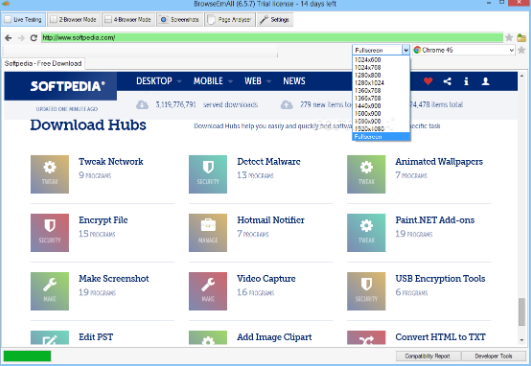Click the Detect Malware shield tile
The height and width of the screenshot is (366, 531).
(x=208, y=174)
